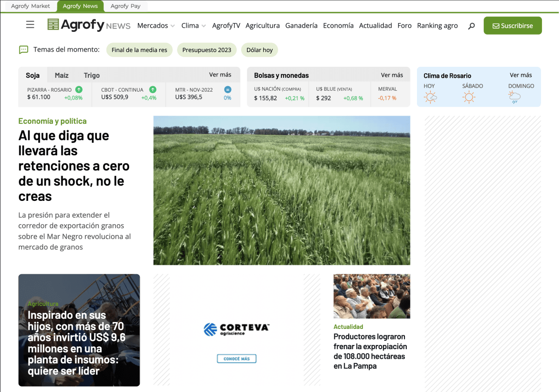Click the speech bubble icon beside Temas del momento

pos(23,49)
